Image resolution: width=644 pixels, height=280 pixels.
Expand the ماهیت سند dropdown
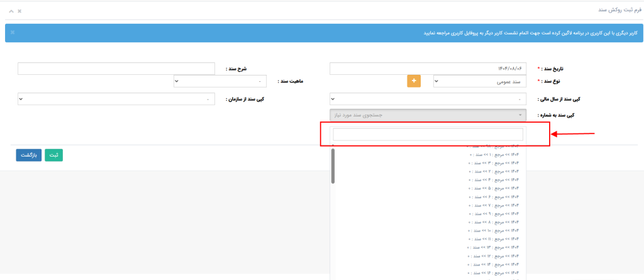click(220, 81)
